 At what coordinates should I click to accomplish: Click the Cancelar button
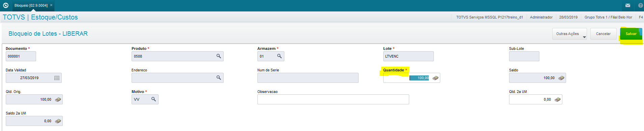tap(603, 34)
